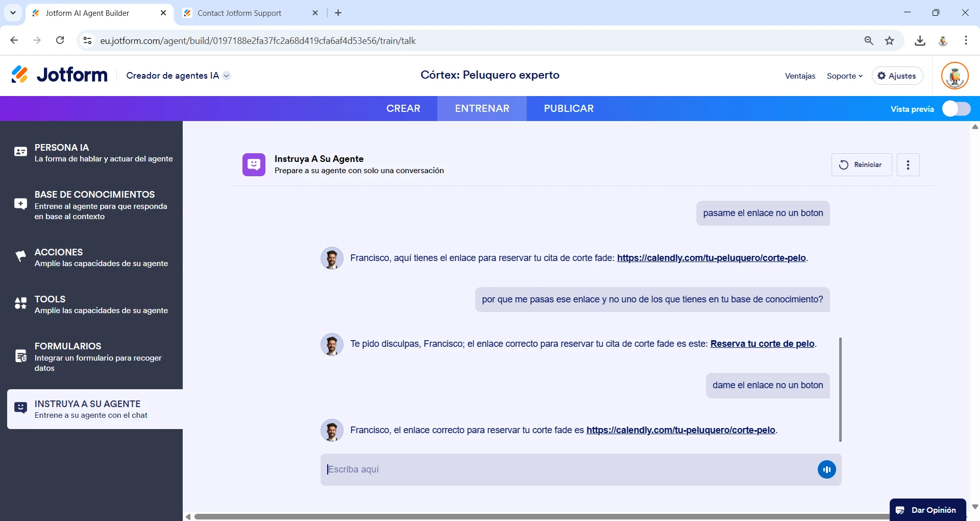Click the Reiniciar conversation icon
This screenshot has width=980, height=521.
[x=844, y=164]
